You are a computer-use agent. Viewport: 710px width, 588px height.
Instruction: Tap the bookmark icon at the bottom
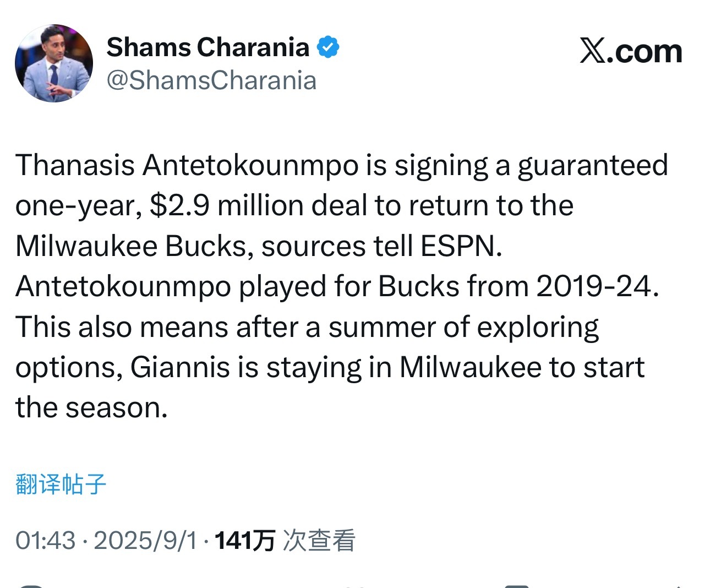[516, 585]
